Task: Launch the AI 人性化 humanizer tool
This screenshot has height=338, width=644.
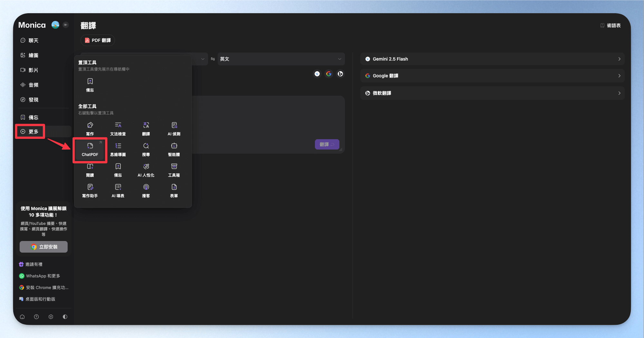Action: click(x=146, y=170)
